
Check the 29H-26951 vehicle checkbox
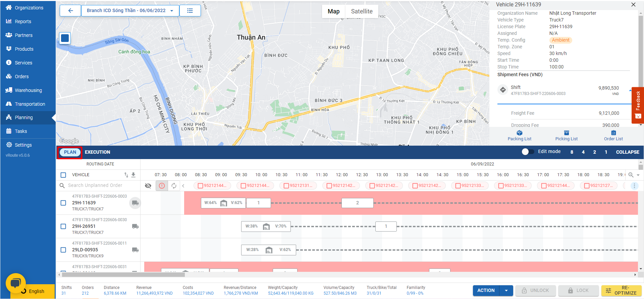[63, 226]
